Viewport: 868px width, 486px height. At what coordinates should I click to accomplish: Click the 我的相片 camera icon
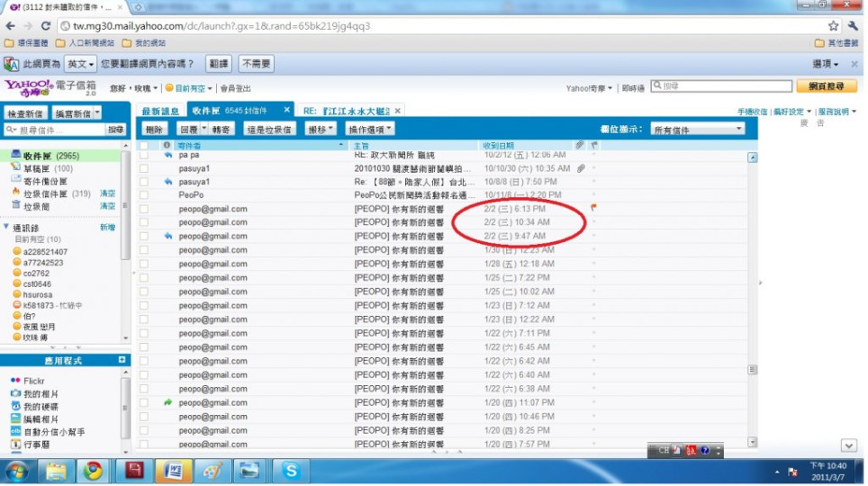15,394
